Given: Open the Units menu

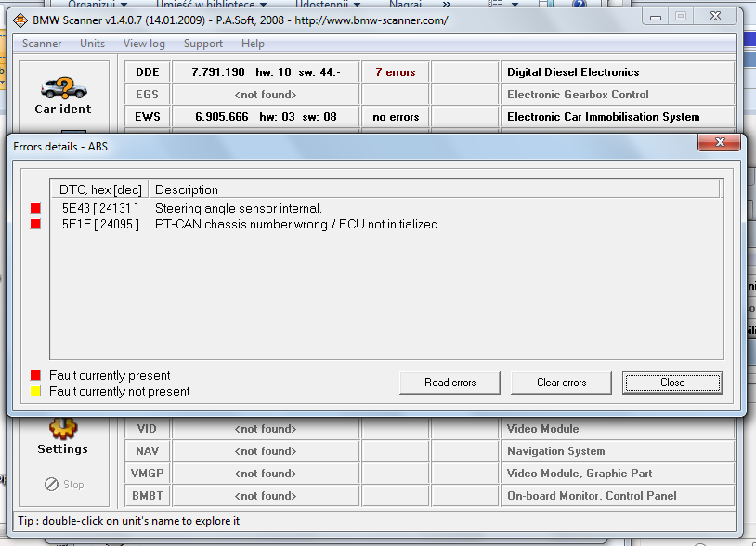Looking at the screenshot, I should coord(93,44).
